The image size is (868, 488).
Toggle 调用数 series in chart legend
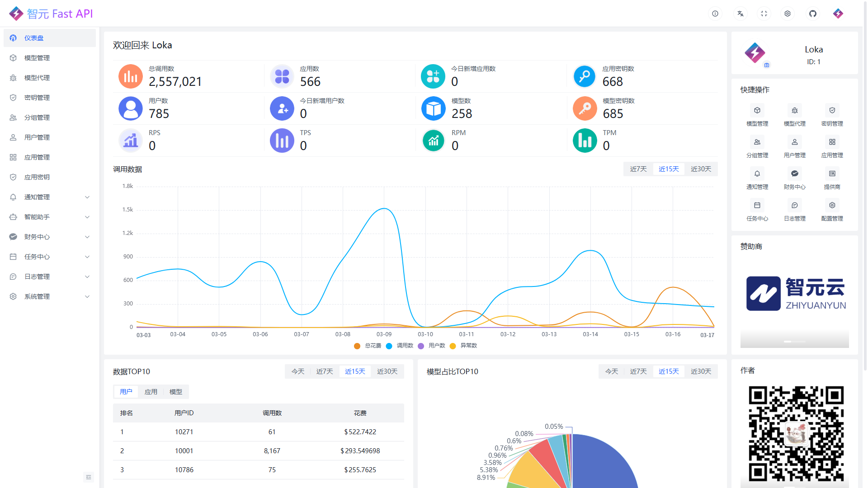(400, 346)
